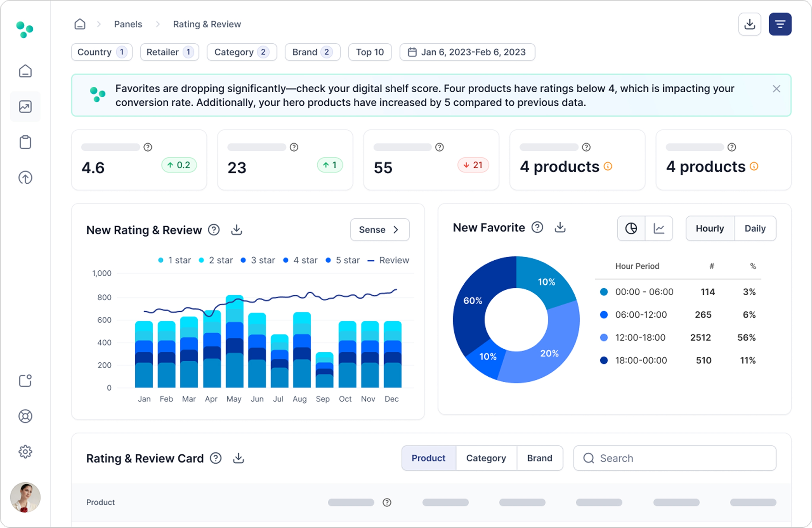The image size is (812, 528).
Task: Click orange info icon on first 4 products card
Action: click(608, 167)
